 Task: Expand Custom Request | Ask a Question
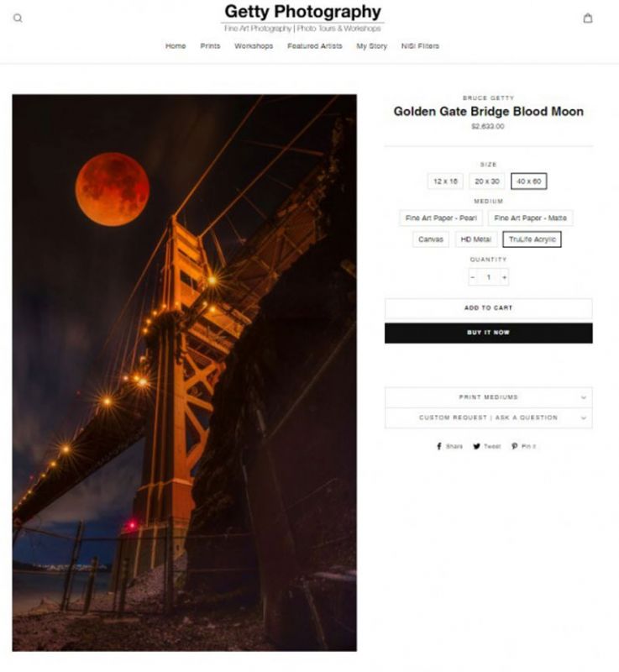tap(488, 417)
